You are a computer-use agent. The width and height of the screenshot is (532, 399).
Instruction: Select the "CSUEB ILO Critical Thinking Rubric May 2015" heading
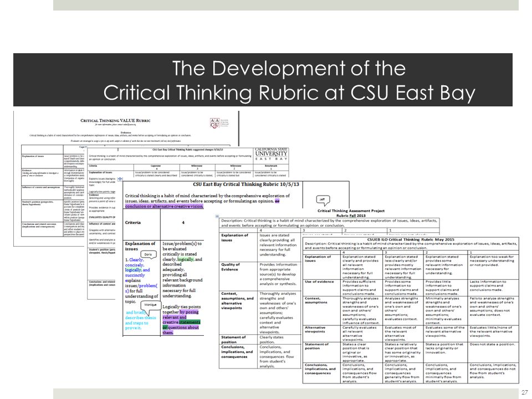411,239
